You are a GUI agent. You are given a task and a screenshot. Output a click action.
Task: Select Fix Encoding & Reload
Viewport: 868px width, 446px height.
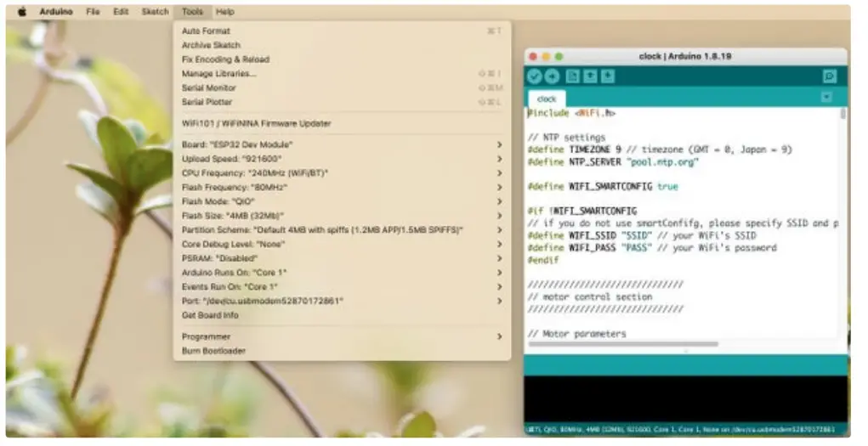coord(342,59)
